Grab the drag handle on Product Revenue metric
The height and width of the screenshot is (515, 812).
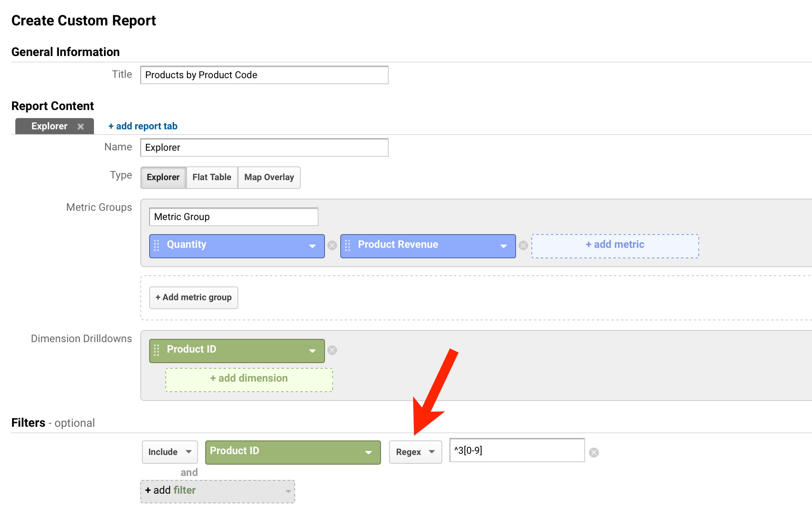[x=348, y=246]
